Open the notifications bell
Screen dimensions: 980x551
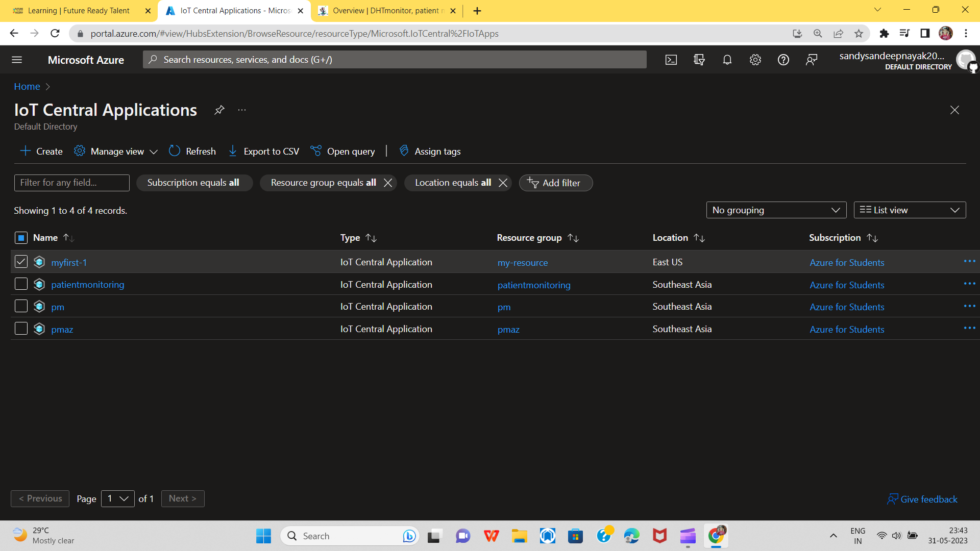tap(727, 60)
